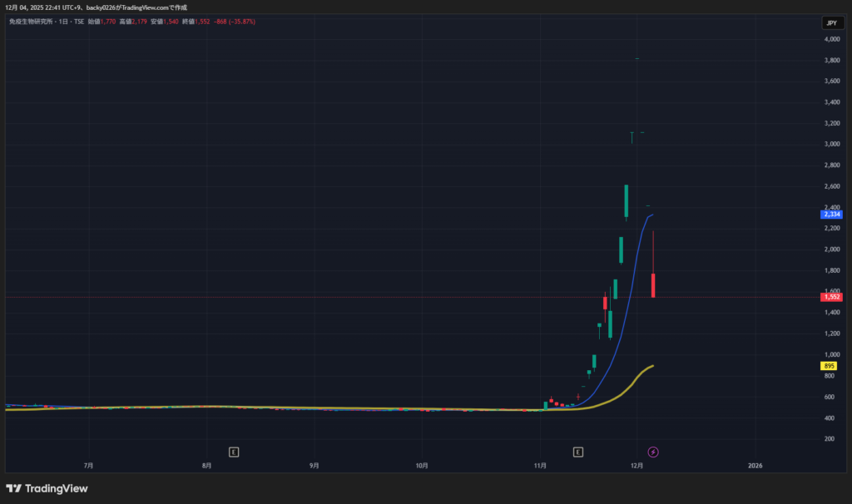This screenshot has height=504, width=852.
Task: Click the yellow 895 moving average label
Action: pos(830,366)
